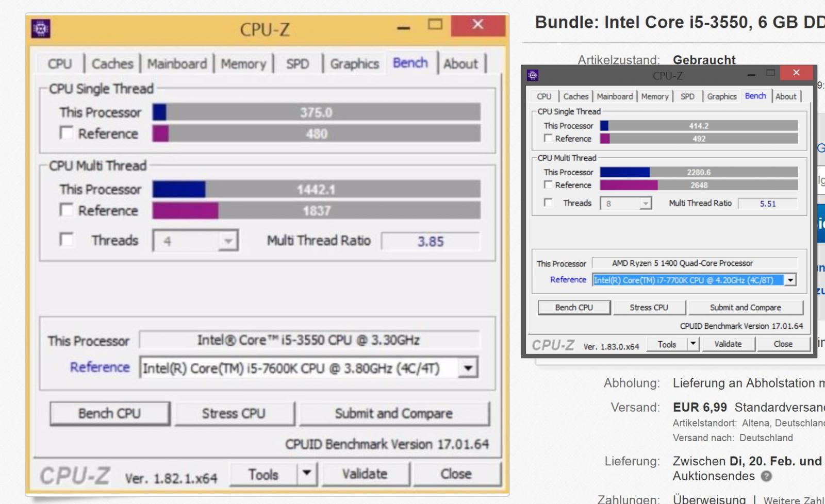Expand Tools arrow menu in small CPU-Z window
Image resolution: width=825 pixels, height=504 pixels.
click(693, 344)
